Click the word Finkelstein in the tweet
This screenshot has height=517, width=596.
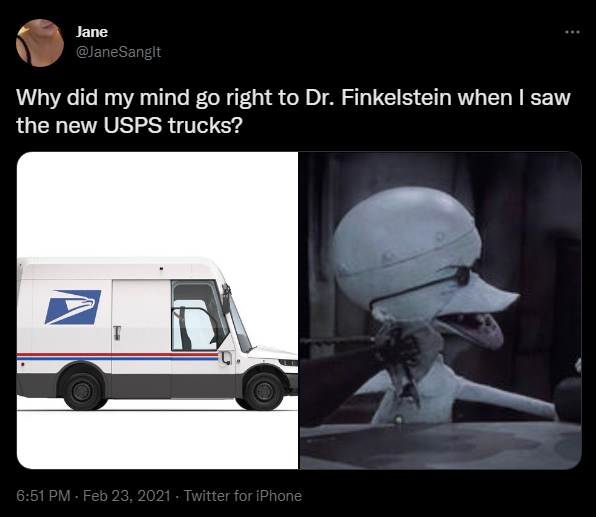(x=396, y=98)
